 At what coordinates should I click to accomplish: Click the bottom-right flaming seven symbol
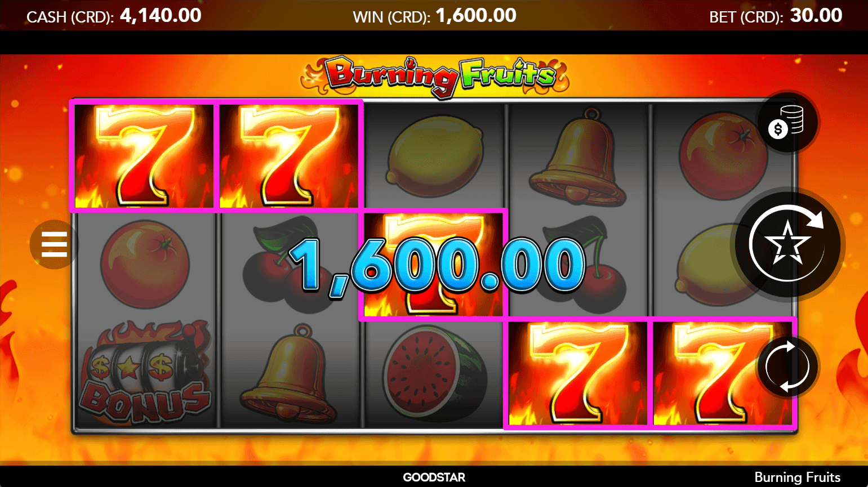point(723,374)
